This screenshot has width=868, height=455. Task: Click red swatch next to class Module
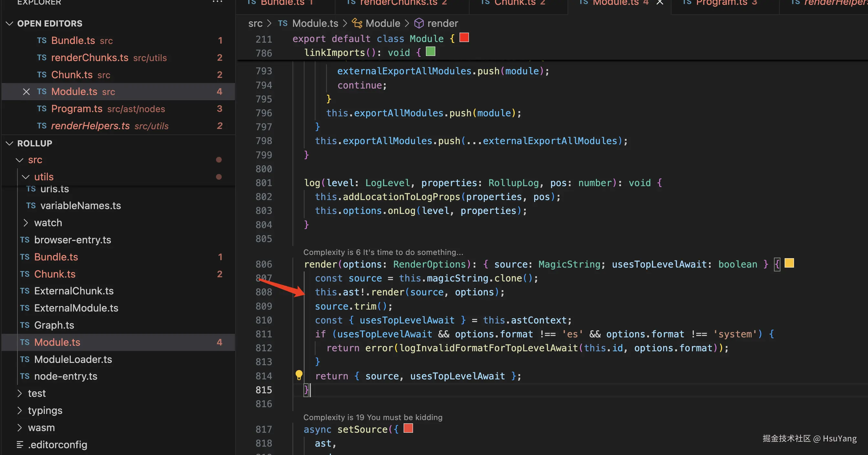[x=464, y=37]
